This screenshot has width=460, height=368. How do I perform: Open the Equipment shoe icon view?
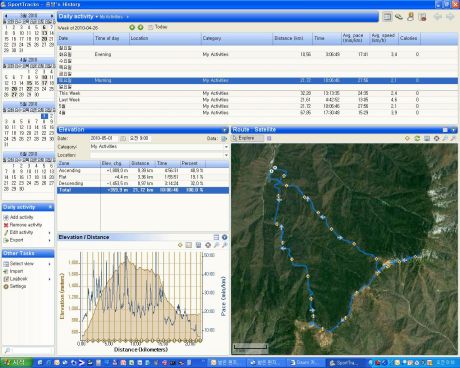click(x=399, y=16)
